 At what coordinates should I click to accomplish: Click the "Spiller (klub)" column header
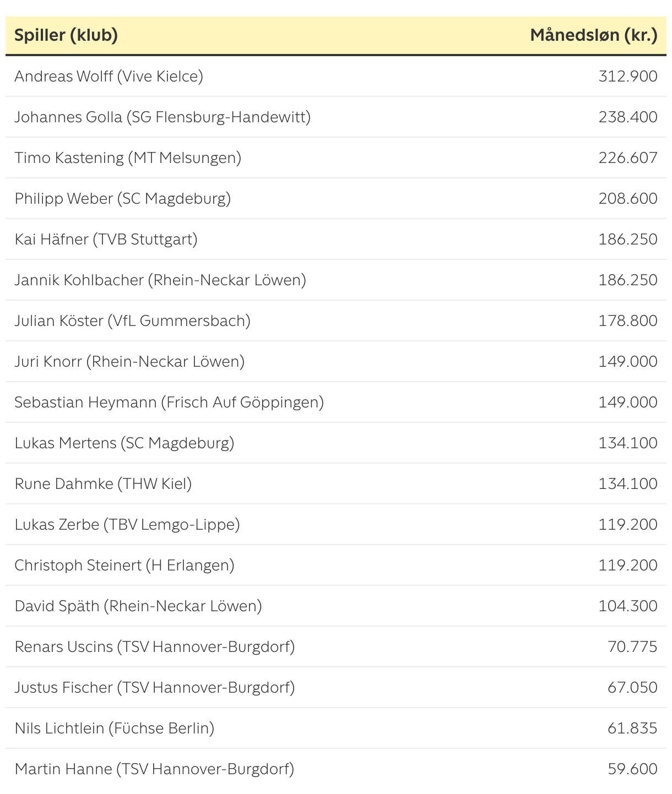pyautogui.click(x=66, y=35)
